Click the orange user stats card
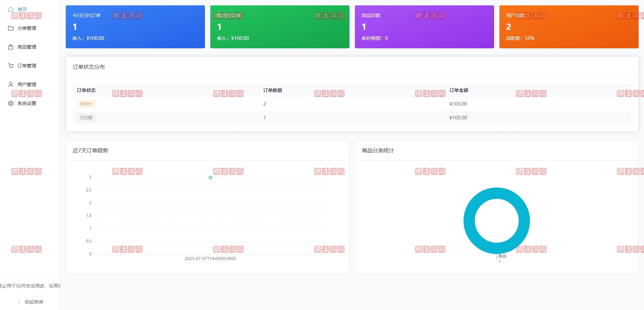The image size is (644, 310). point(569,27)
